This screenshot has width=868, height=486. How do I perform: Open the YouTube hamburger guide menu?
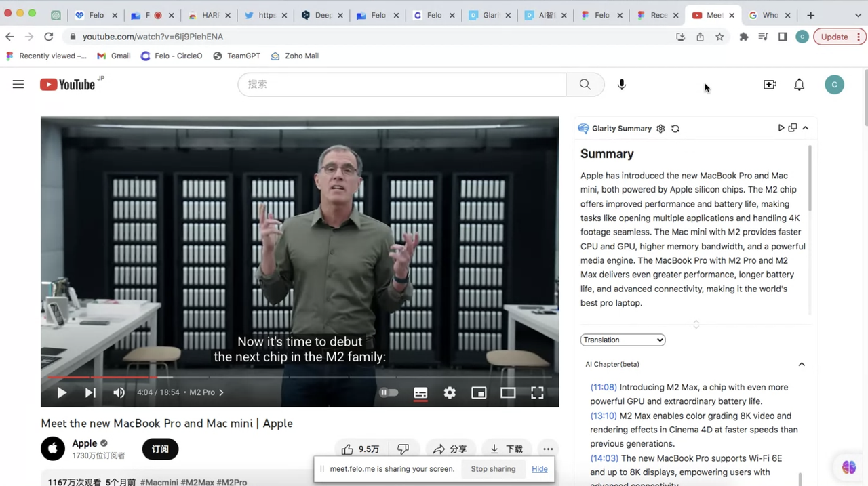[18, 84]
